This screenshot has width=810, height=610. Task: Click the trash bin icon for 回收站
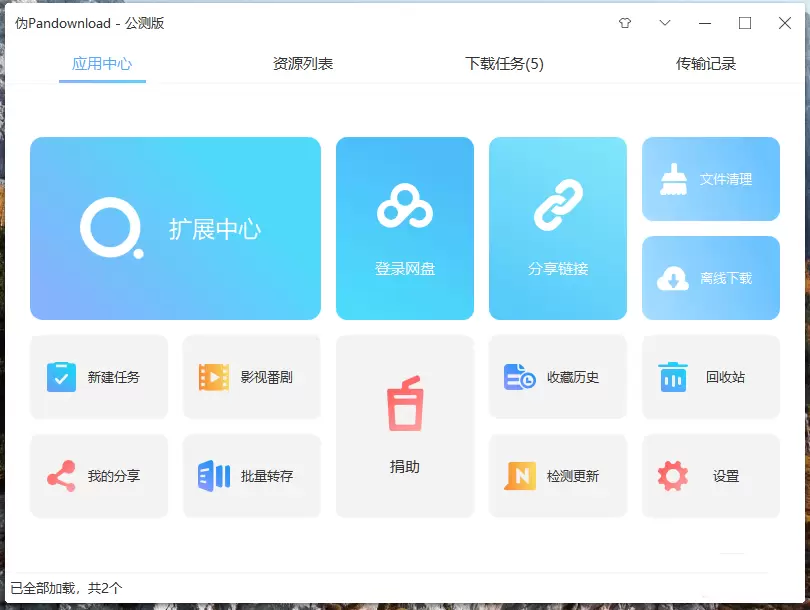pos(673,377)
